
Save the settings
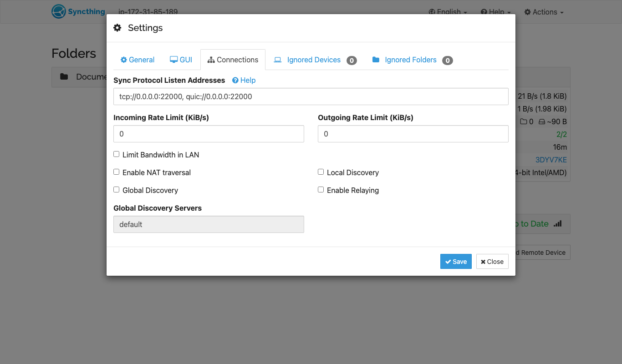pyautogui.click(x=456, y=262)
